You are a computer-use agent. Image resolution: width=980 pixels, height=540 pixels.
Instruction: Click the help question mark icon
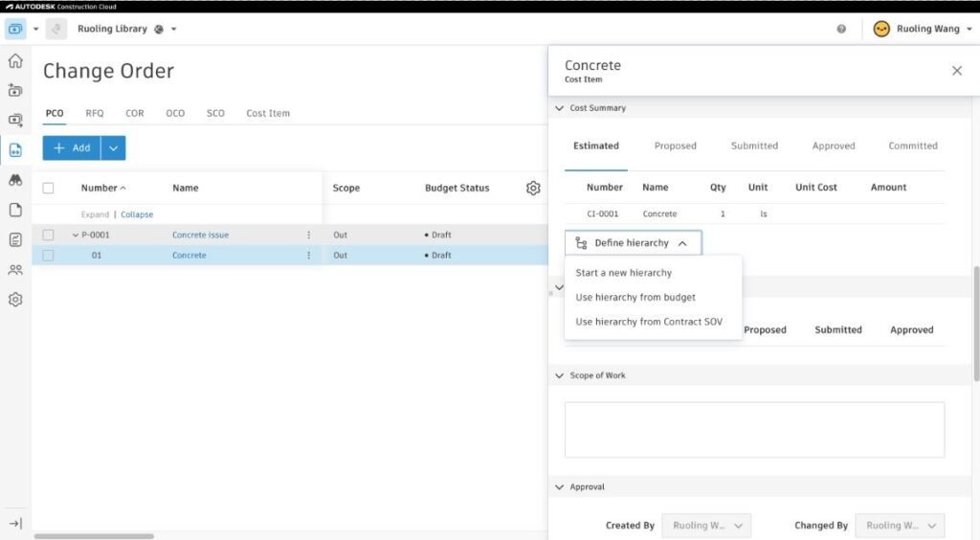tap(841, 29)
